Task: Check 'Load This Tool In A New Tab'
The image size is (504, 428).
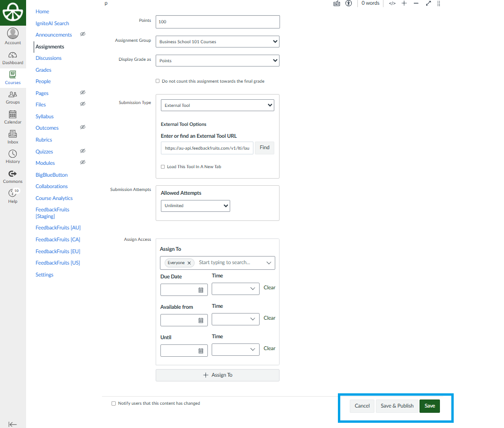Action: (x=163, y=167)
